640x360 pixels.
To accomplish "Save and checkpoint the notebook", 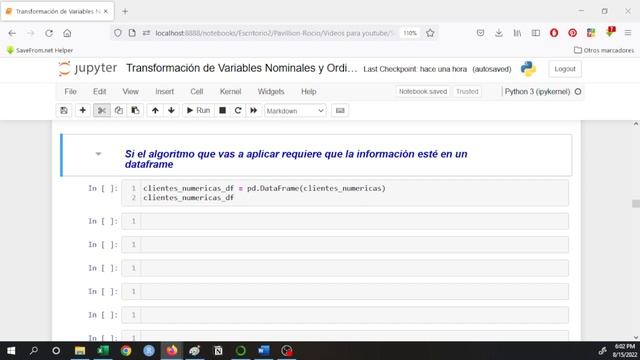I will coord(64,111).
